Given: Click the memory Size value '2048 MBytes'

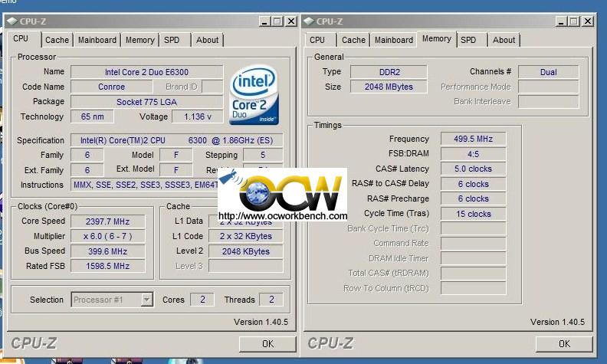Looking at the screenshot, I should 389,87.
